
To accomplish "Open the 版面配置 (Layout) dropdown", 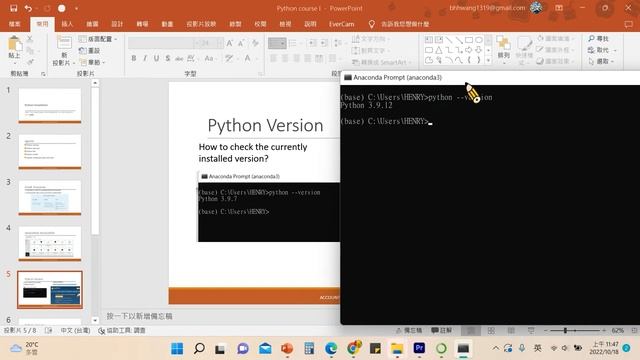I will coord(98,39).
